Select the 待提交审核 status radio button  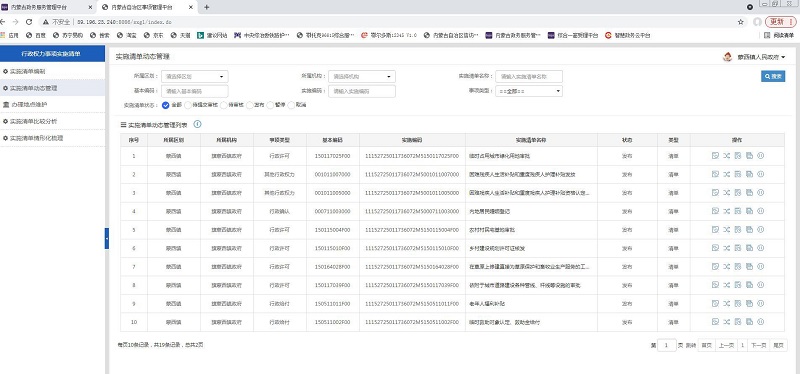click(x=188, y=105)
